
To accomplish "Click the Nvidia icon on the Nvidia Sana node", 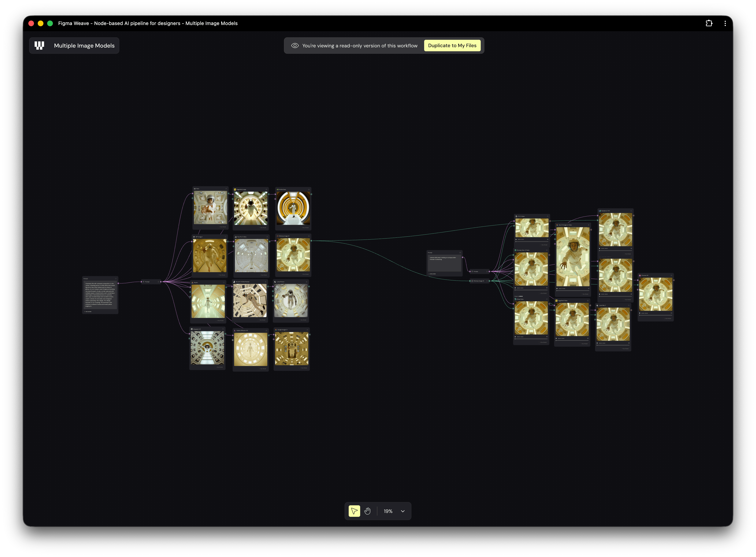I will [x=277, y=189].
